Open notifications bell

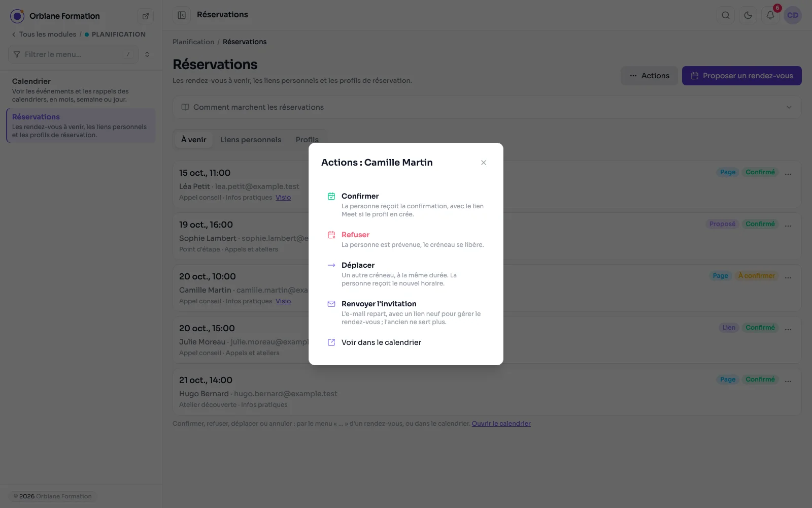click(770, 15)
